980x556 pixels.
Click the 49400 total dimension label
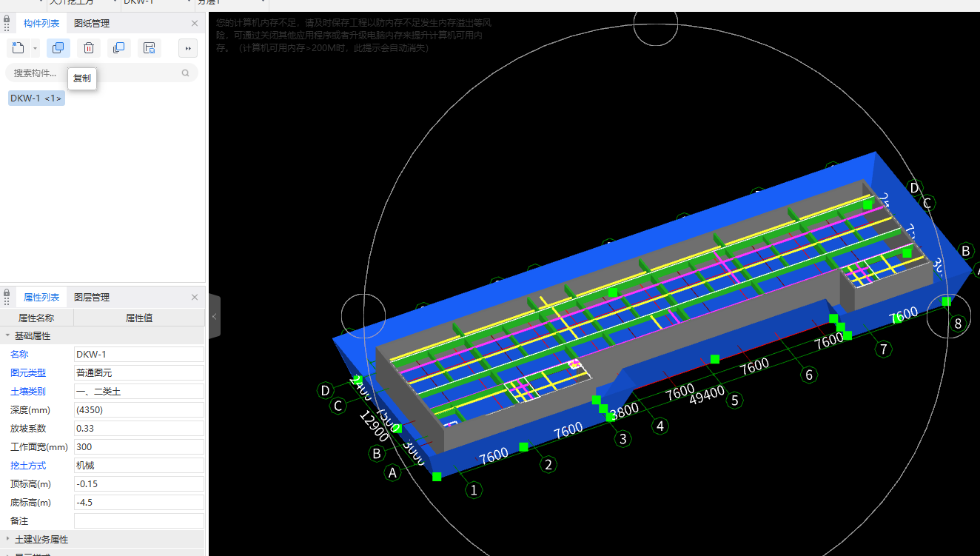click(707, 393)
